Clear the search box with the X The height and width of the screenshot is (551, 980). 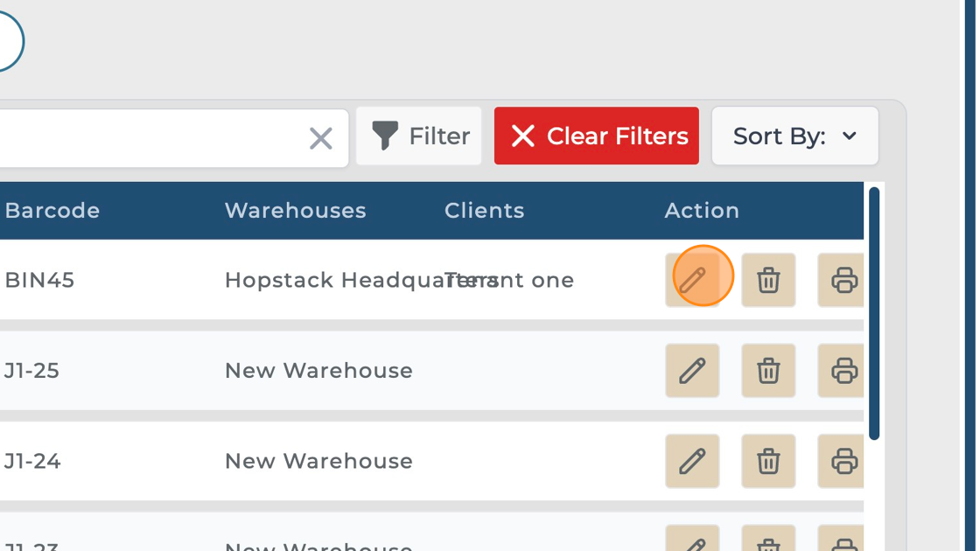pyautogui.click(x=321, y=137)
